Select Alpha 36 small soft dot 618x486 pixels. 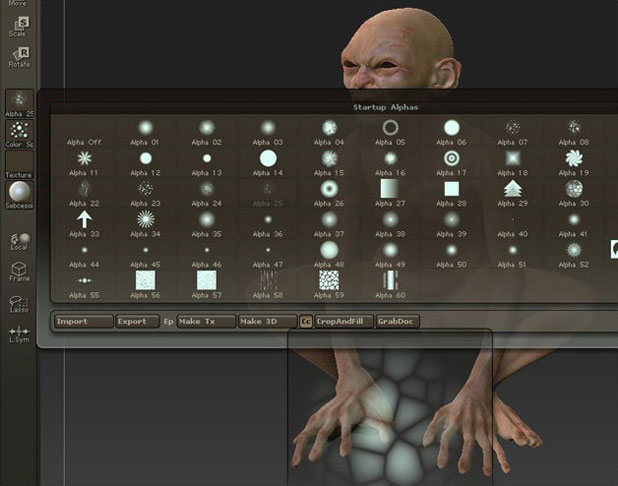pos(268,225)
